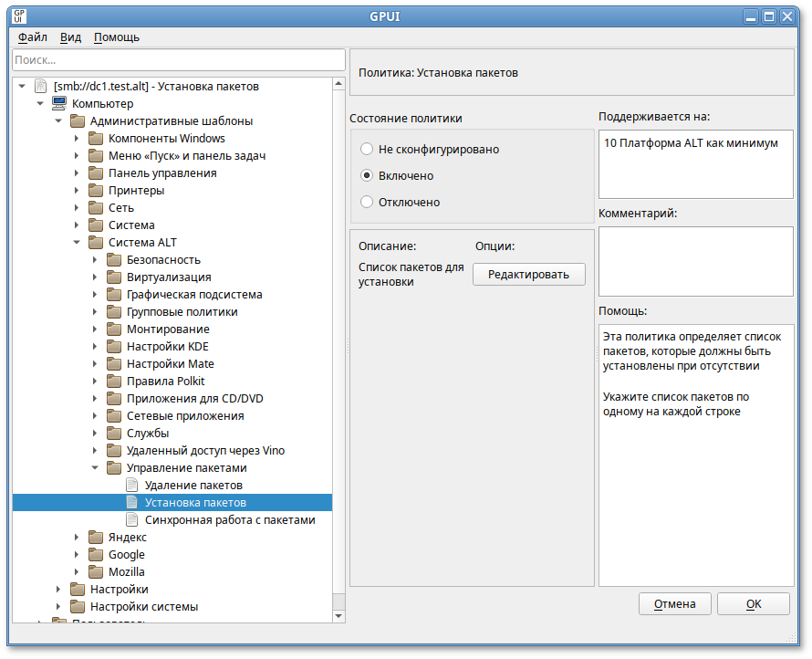This screenshot has width=812, height=659.
Task: Click the folder icon beside Безопасность
Action: (x=114, y=260)
